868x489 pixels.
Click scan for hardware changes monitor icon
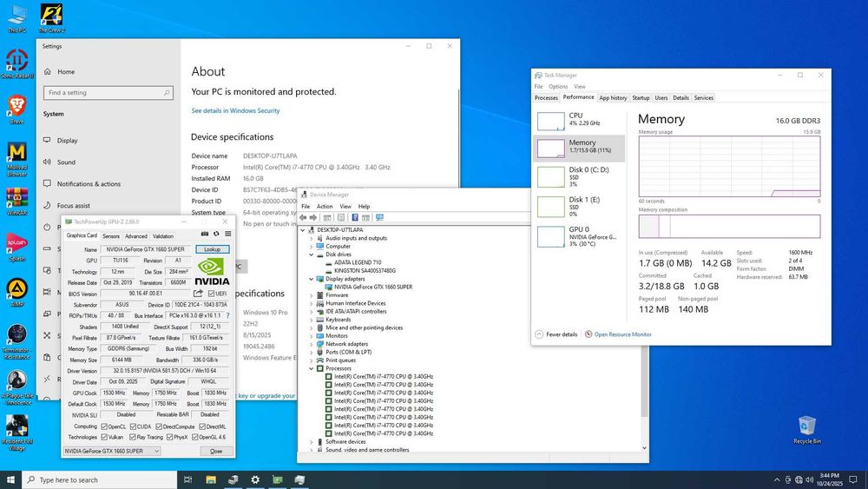point(379,218)
